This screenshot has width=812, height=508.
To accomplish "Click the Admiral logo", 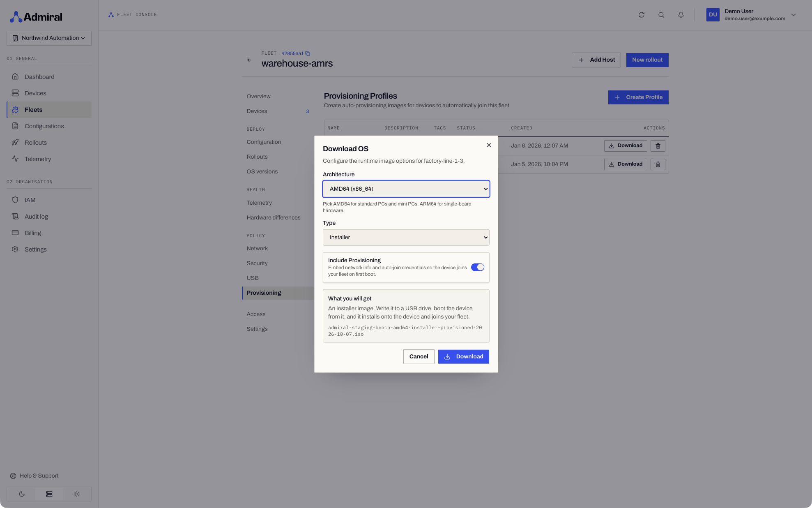I will (36, 17).
